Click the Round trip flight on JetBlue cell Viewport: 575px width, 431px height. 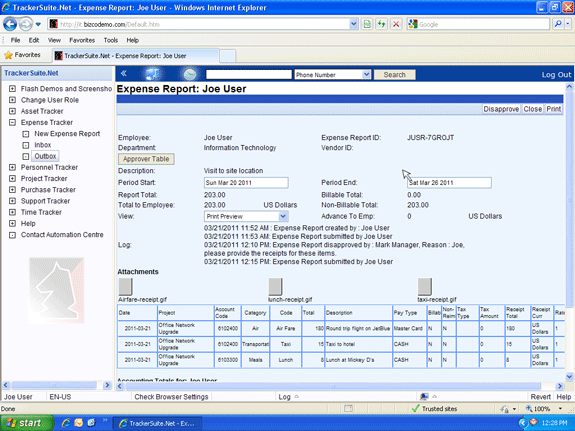(x=358, y=329)
